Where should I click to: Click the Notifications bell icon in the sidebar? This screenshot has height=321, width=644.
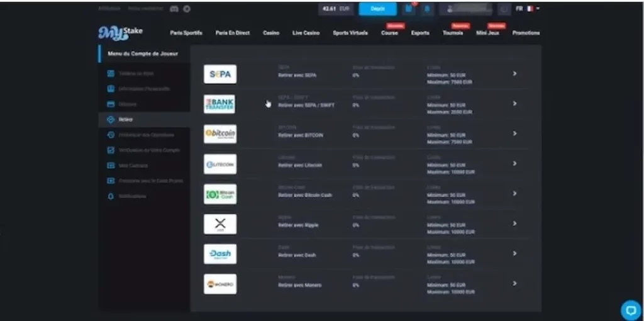tap(111, 196)
